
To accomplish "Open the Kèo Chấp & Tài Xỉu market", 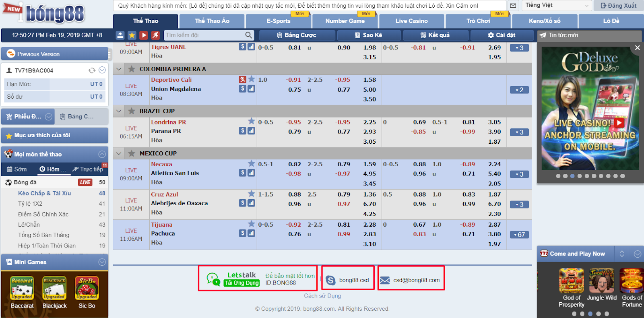I will click(44, 193).
